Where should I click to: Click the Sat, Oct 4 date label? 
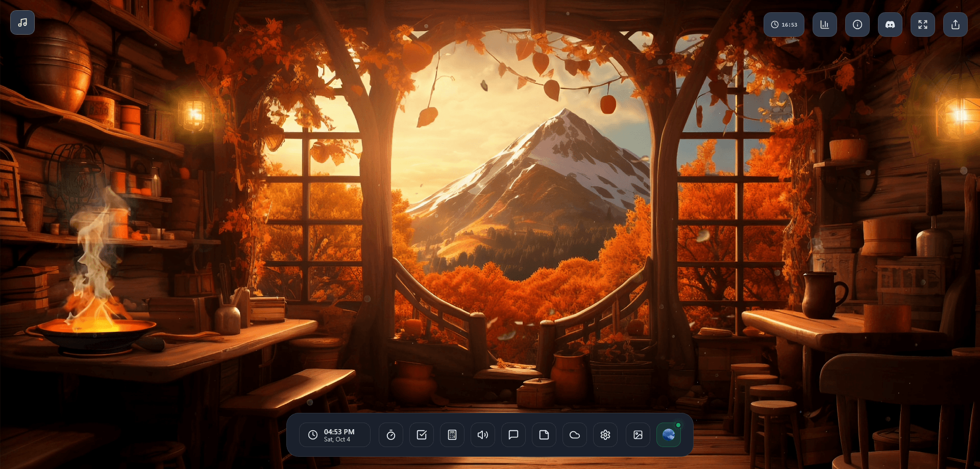pos(337,439)
